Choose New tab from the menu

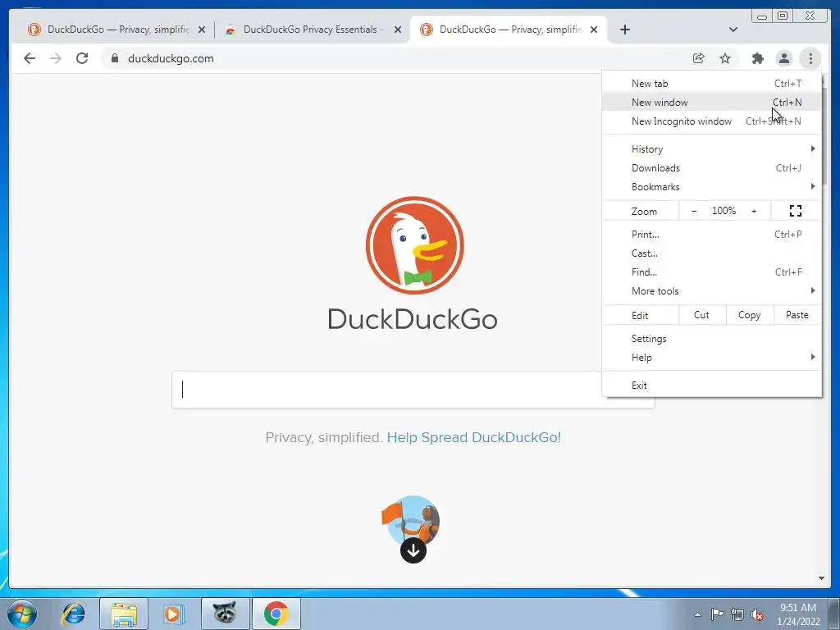[x=711, y=84]
